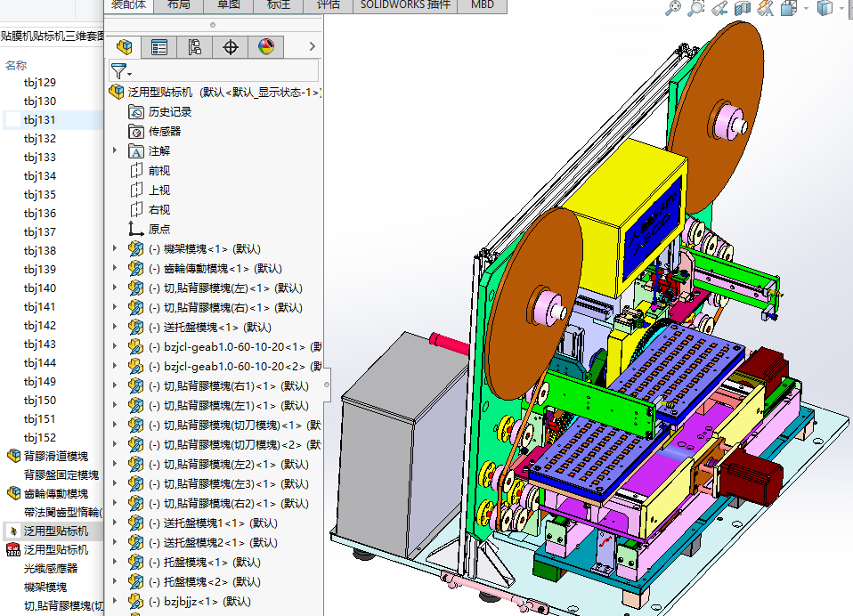Expand the bzjcl-geab1.0-60-10-20<2> node
The height and width of the screenshot is (616, 853).
[115, 365]
